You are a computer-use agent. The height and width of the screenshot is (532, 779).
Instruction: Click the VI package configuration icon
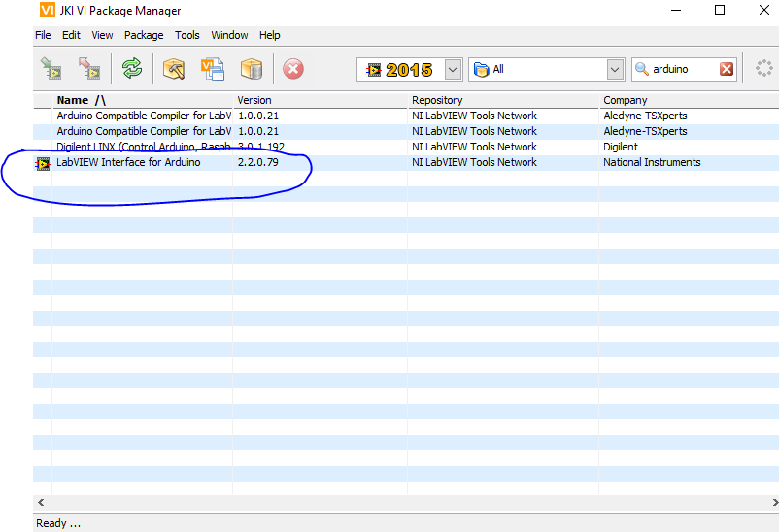click(x=213, y=69)
